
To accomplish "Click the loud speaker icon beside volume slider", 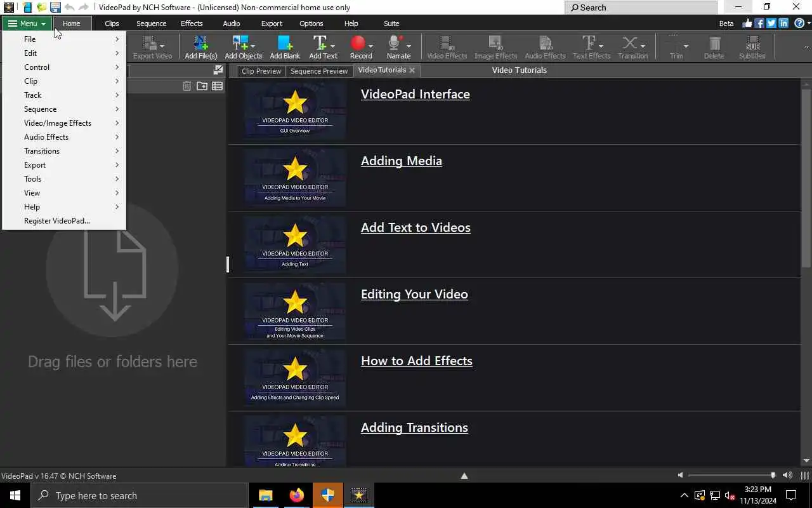I will tap(787, 475).
